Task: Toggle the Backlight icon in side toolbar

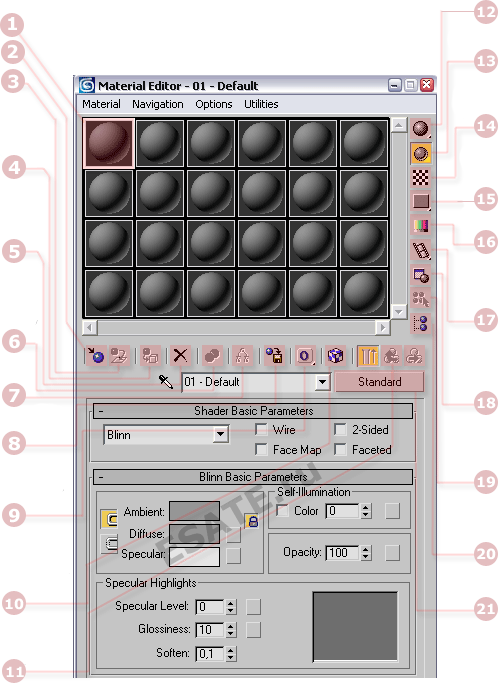Action: click(x=420, y=153)
